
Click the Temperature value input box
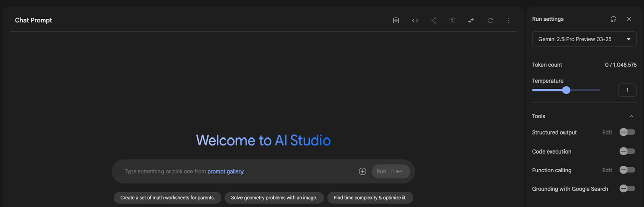pyautogui.click(x=627, y=90)
